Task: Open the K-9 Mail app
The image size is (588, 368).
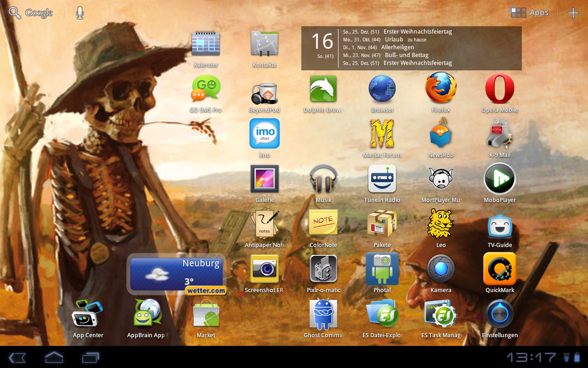Action: 499,134
